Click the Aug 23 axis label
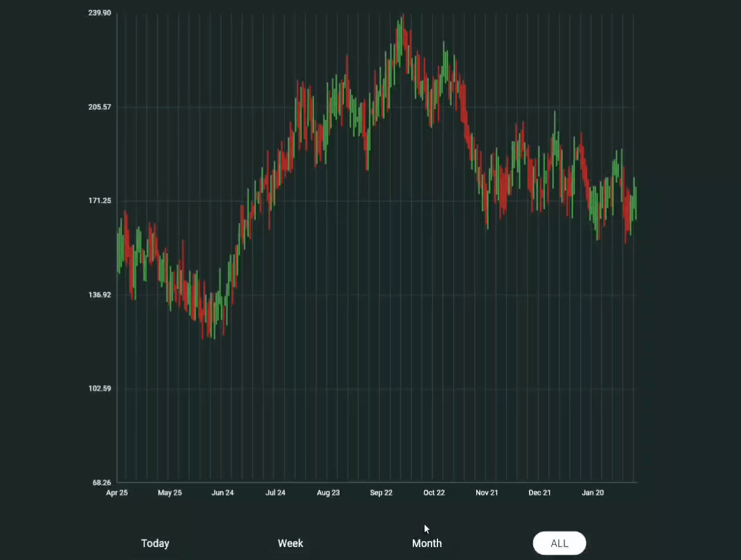This screenshot has height=560, width=741. 328,492
